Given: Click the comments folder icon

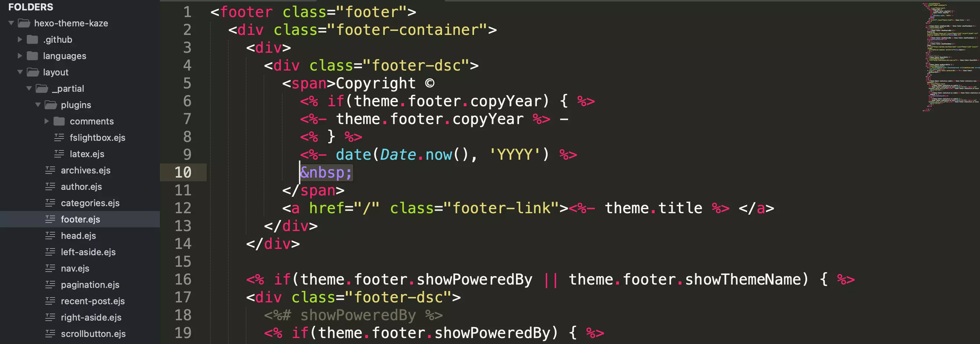Looking at the screenshot, I should 59,121.
